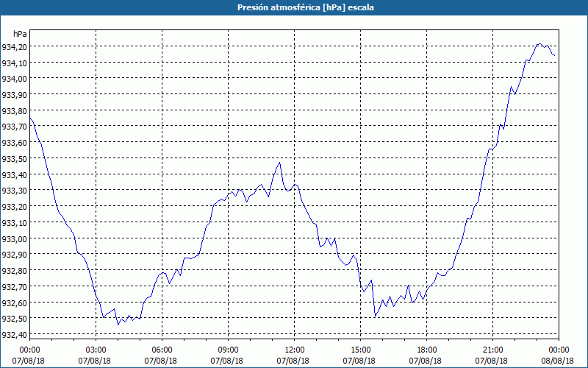The image size is (588, 368).
Task: Select the 933,30 y-axis value
Action: (14, 191)
